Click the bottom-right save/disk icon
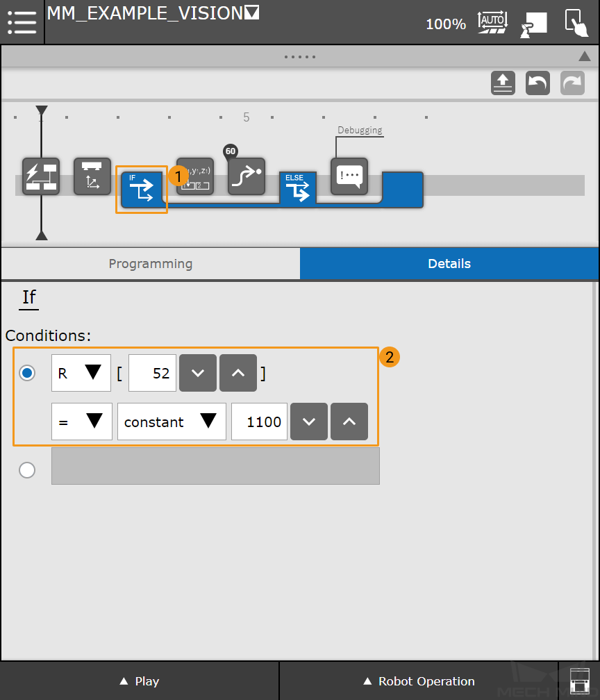The width and height of the screenshot is (600, 700). pos(580,681)
